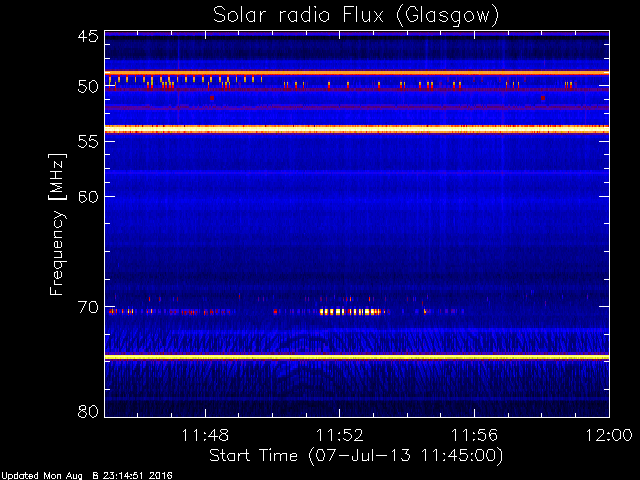Click the 'Frequency [MHz]' axis label
The height and width of the screenshot is (480, 640).
tap(57, 224)
